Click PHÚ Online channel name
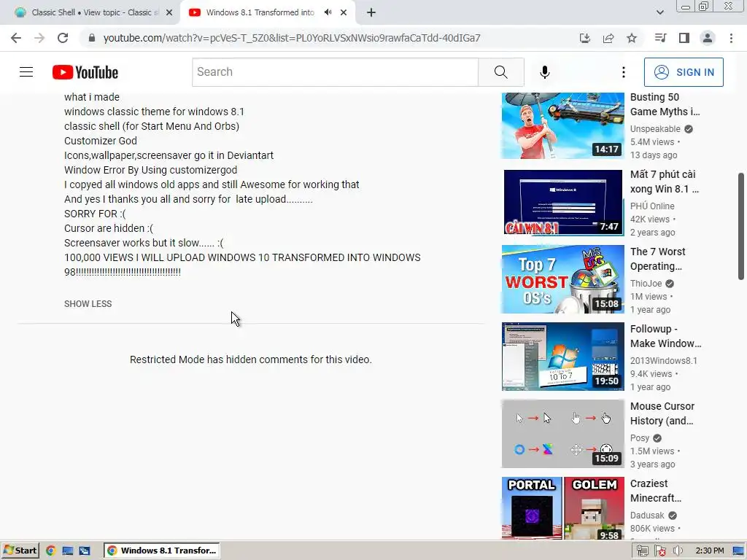 click(652, 206)
